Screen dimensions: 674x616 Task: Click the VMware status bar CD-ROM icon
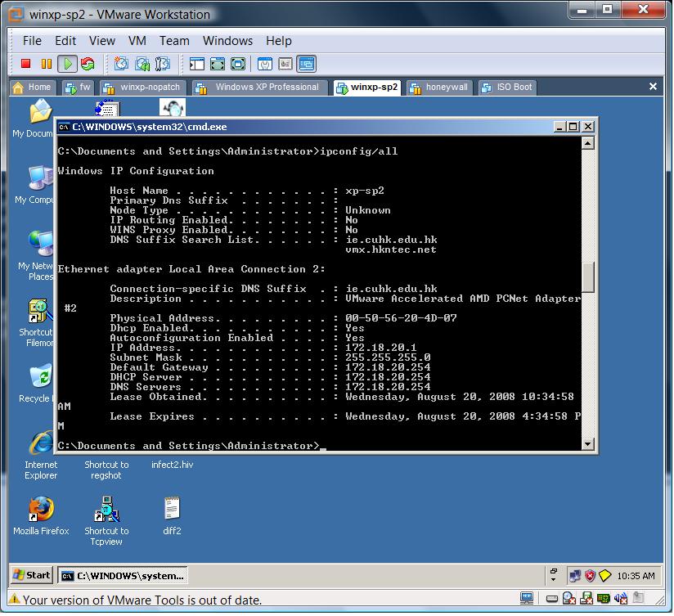569,598
